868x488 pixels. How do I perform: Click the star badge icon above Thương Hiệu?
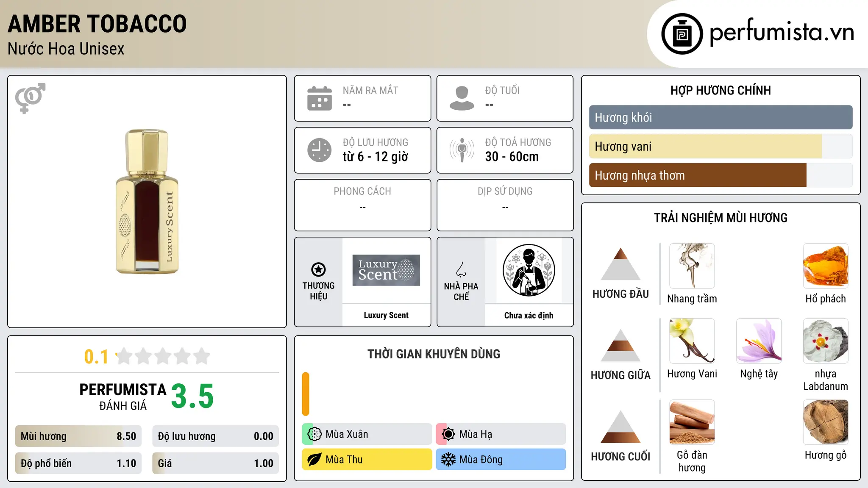click(318, 269)
